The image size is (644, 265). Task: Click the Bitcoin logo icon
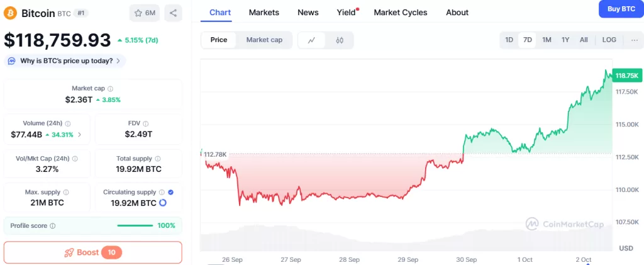pos(11,13)
